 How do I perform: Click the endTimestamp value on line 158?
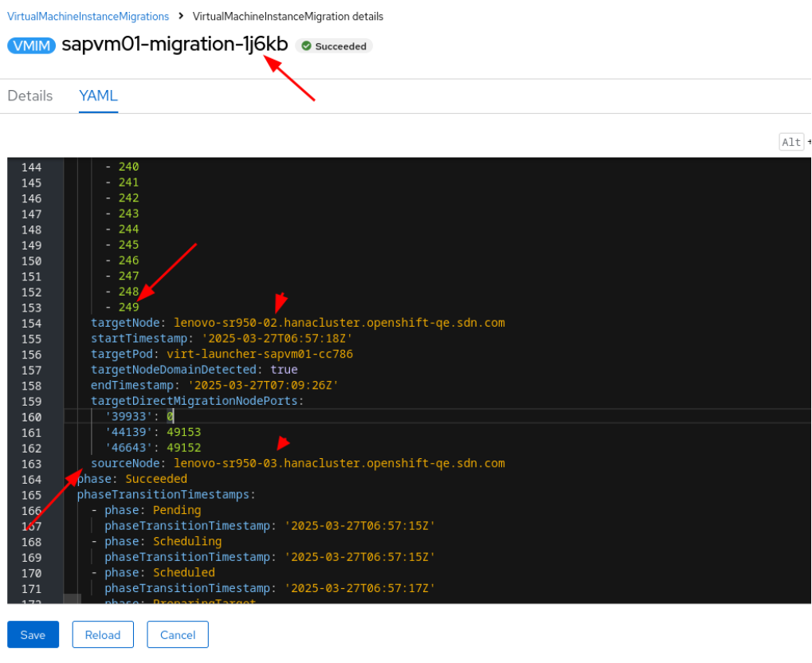tap(263, 386)
